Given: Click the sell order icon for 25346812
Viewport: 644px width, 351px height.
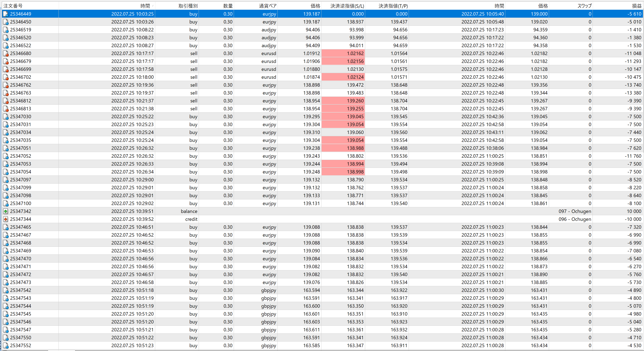Looking at the screenshot, I should click(5, 101).
